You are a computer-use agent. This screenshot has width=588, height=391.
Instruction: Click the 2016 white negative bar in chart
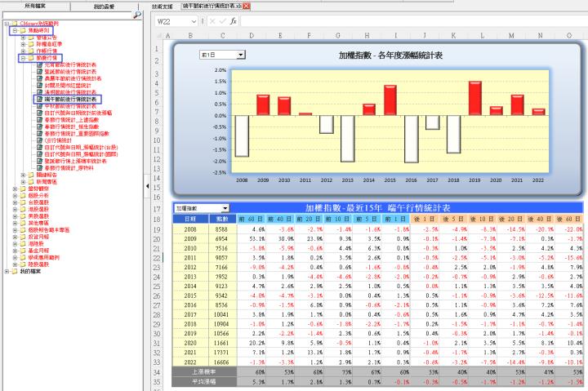tap(412, 139)
